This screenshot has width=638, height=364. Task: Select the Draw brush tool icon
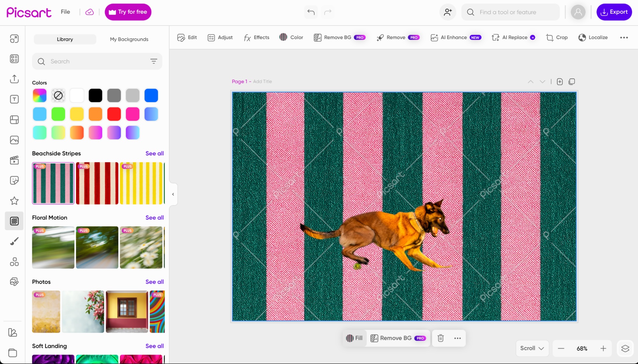click(14, 241)
